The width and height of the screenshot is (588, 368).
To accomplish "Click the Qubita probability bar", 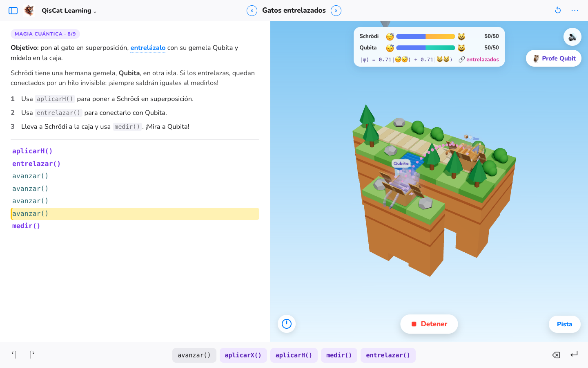I will pyautogui.click(x=425, y=48).
